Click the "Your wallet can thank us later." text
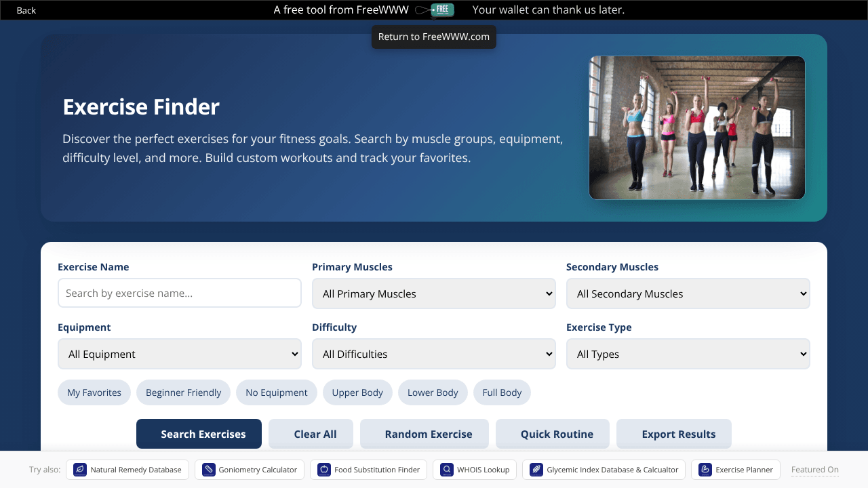This screenshot has height=488, width=868. [549, 9]
